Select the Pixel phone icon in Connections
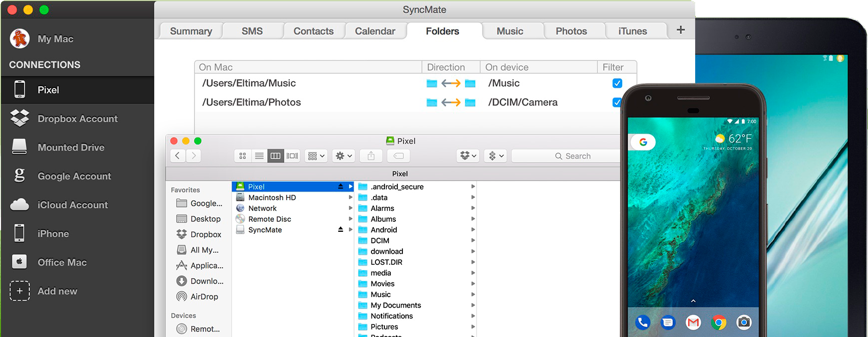This screenshot has width=868, height=337. [x=19, y=90]
